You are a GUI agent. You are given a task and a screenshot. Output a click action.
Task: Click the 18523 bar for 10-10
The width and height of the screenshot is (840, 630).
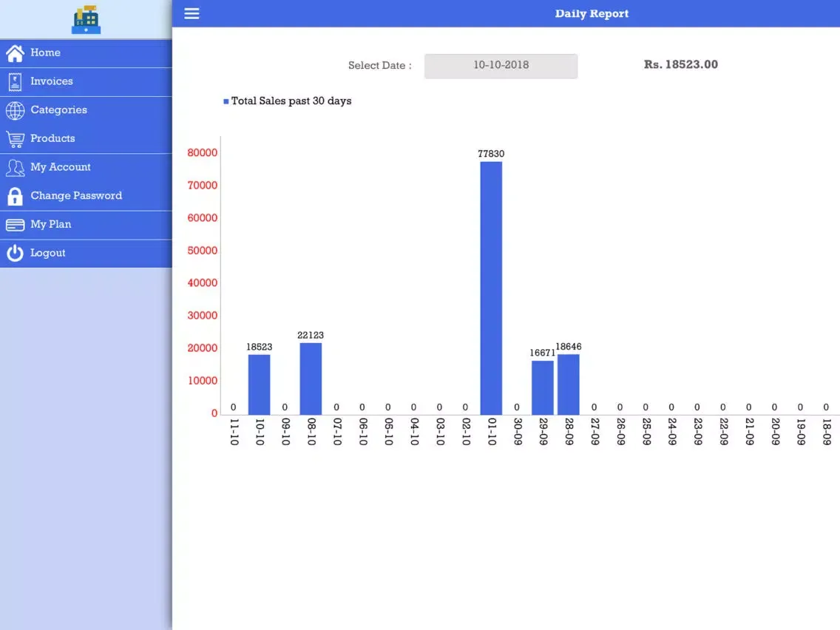click(259, 384)
